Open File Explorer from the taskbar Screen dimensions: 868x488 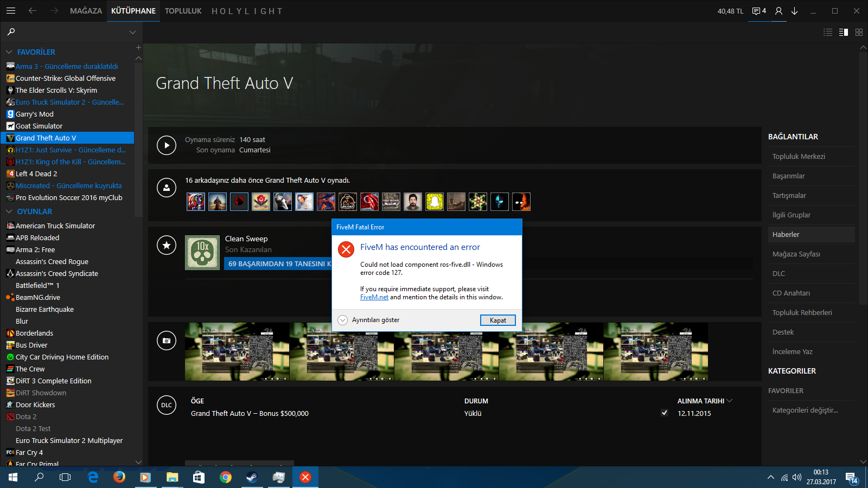[173, 477]
